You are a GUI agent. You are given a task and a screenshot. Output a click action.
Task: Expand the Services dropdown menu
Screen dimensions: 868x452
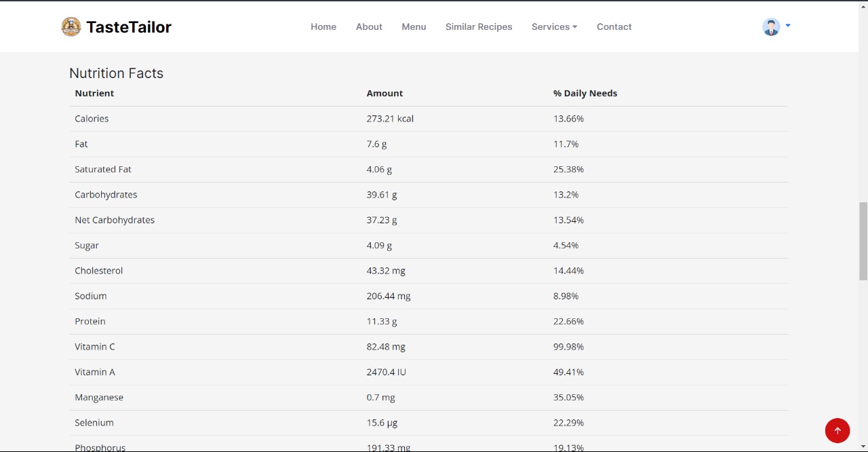tap(554, 26)
